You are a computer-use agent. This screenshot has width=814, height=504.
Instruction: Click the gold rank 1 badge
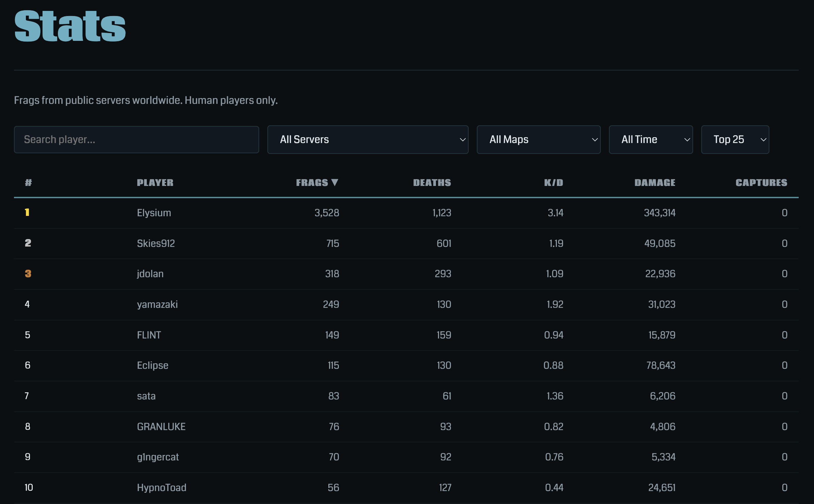coord(27,212)
